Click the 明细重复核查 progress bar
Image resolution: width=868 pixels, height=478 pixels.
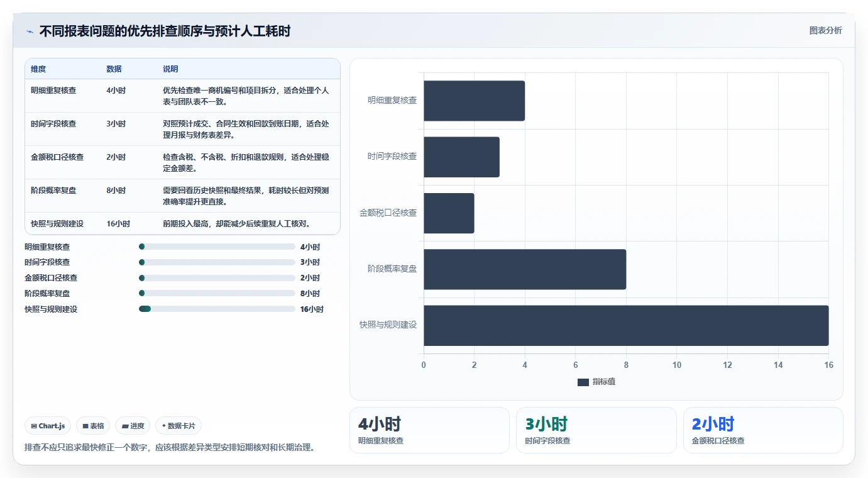217,247
